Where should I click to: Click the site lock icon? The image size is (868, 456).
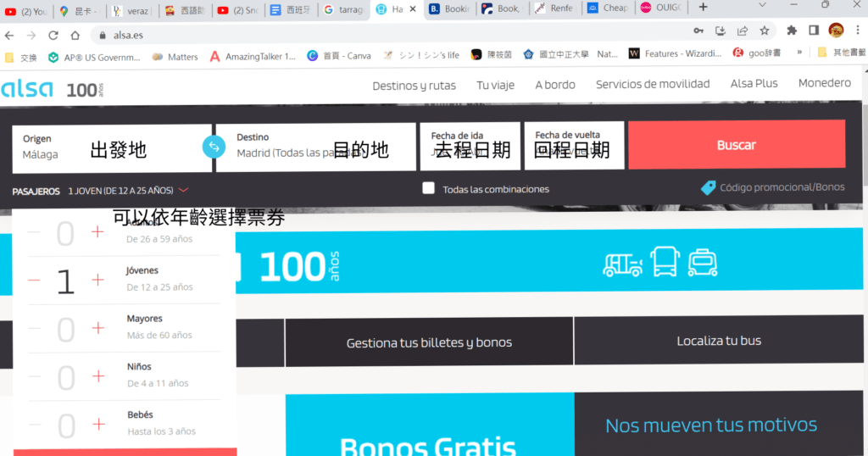(x=103, y=35)
